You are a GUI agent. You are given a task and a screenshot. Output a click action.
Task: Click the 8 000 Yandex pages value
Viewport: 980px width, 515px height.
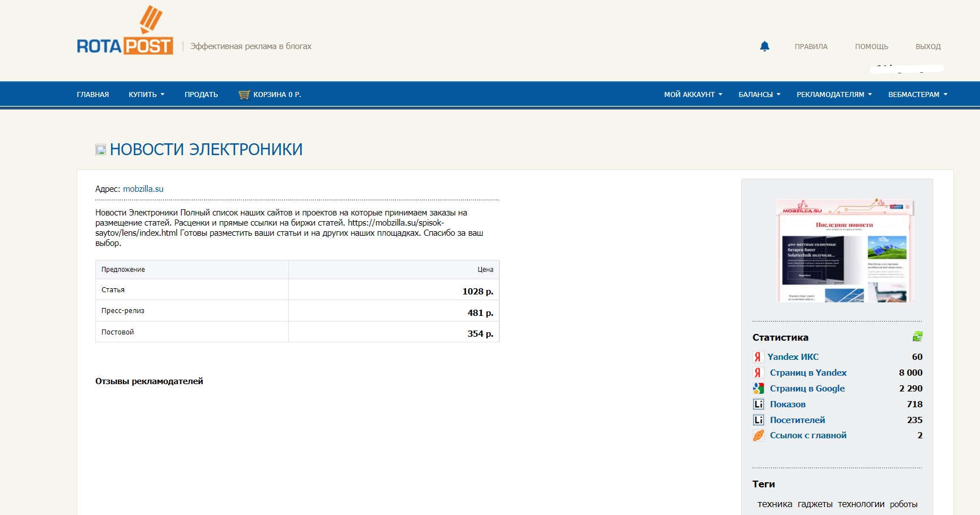[x=911, y=373]
